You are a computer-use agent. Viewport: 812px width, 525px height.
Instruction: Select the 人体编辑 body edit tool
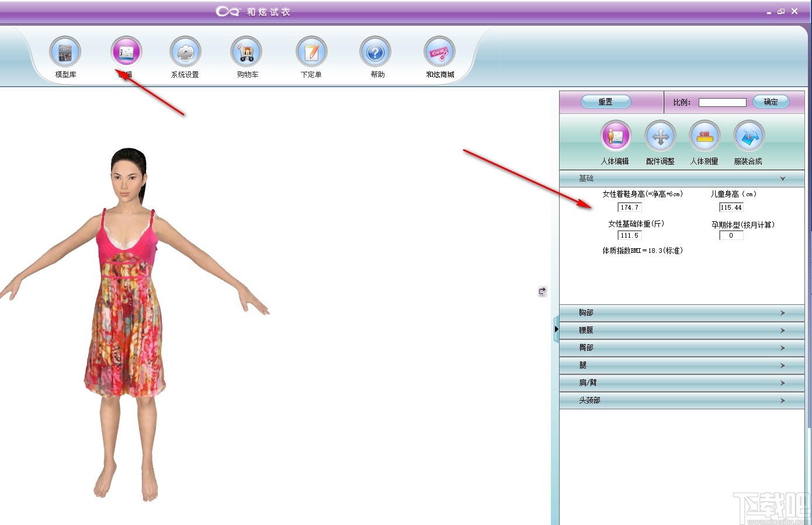(x=616, y=136)
